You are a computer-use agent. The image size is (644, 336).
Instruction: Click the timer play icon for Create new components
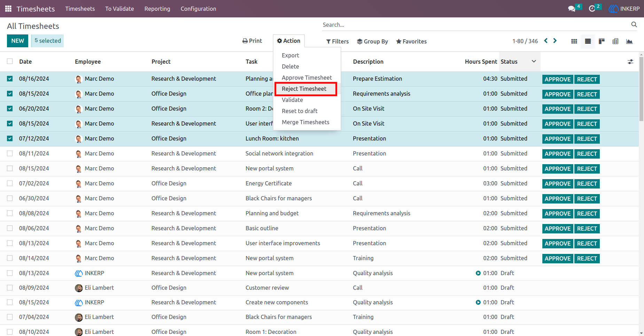pyautogui.click(x=478, y=303)
